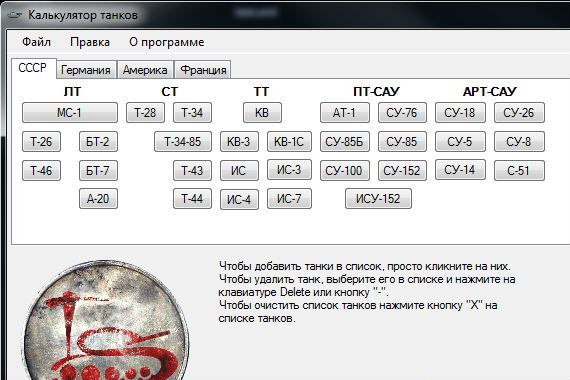570x380 pixels.
Task: Switch to the СССР tab
Action: point(33,68)
